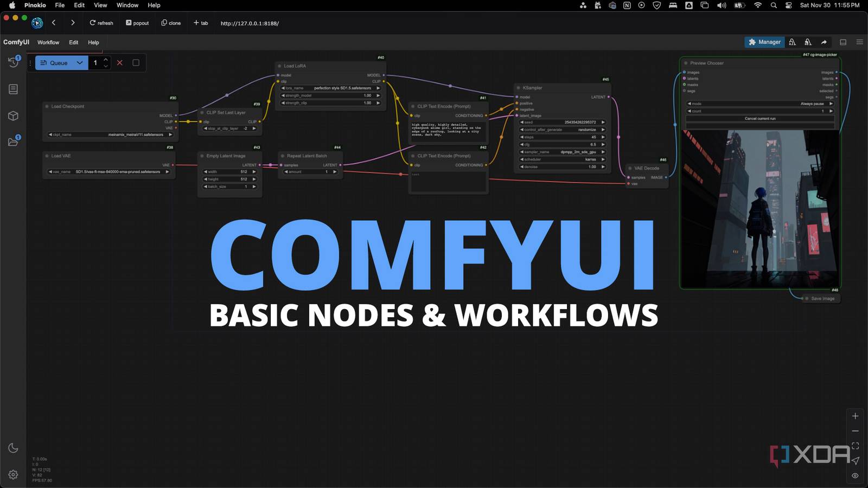Open the Queue dropdown arrow
Viewport: 868px width, 488px height.
tap(79, 62)
